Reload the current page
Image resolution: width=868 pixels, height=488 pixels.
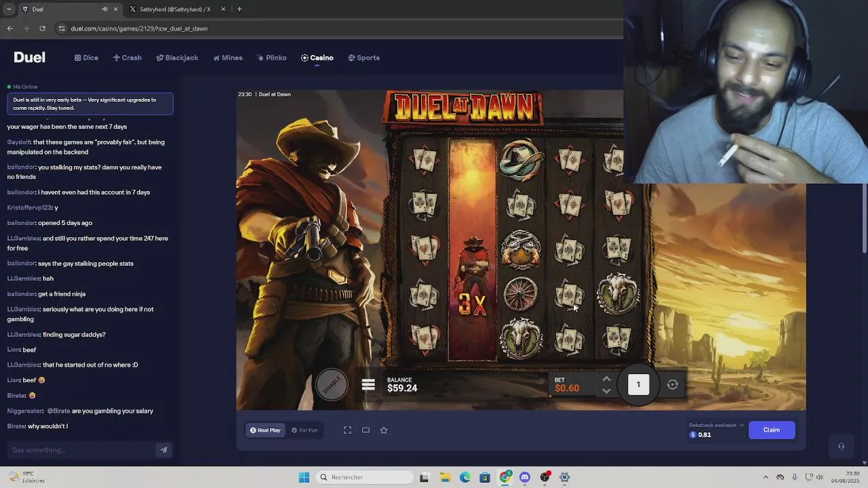pos(42,28)
